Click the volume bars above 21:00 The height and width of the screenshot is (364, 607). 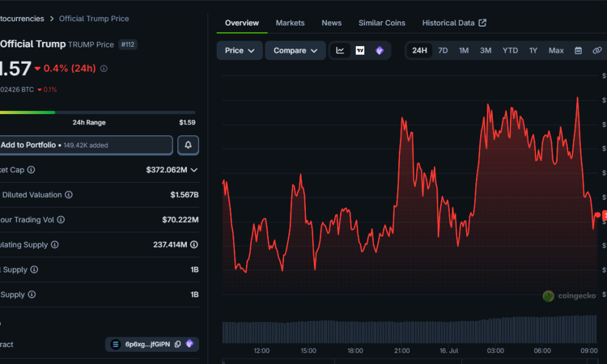pos(402,332)
